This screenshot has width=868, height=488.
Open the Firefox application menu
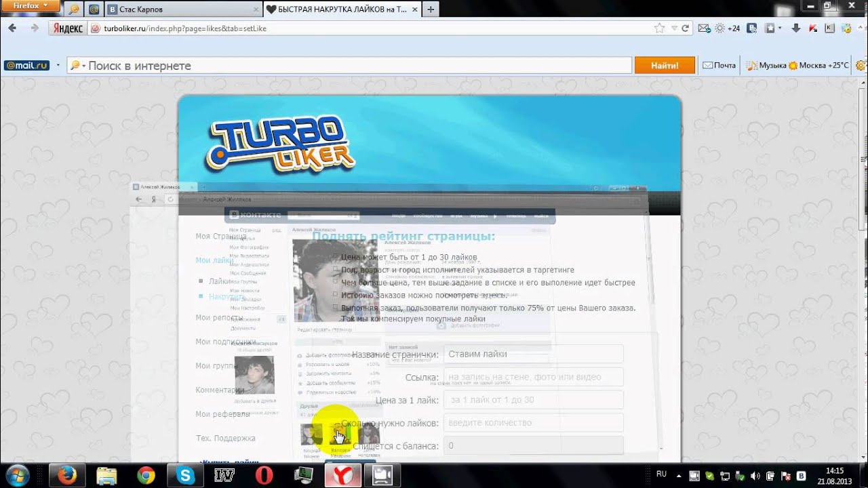click(31, 5)
